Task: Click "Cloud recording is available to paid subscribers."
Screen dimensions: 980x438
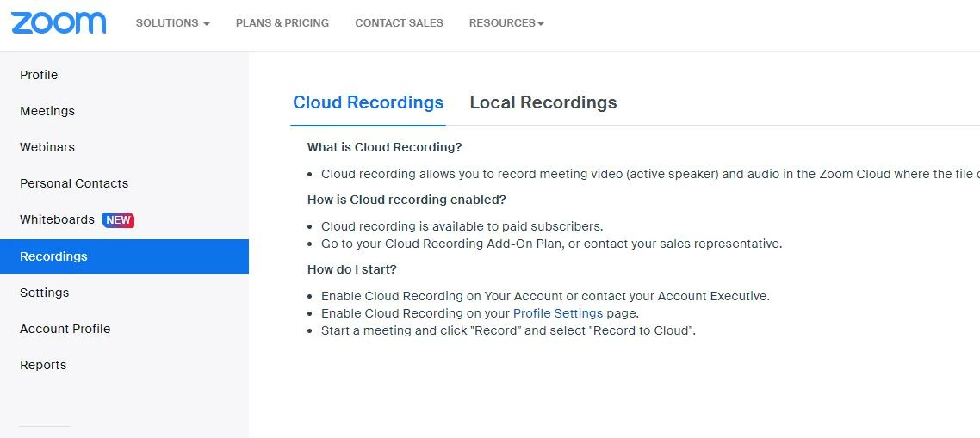Action: (x=462, y=226)
